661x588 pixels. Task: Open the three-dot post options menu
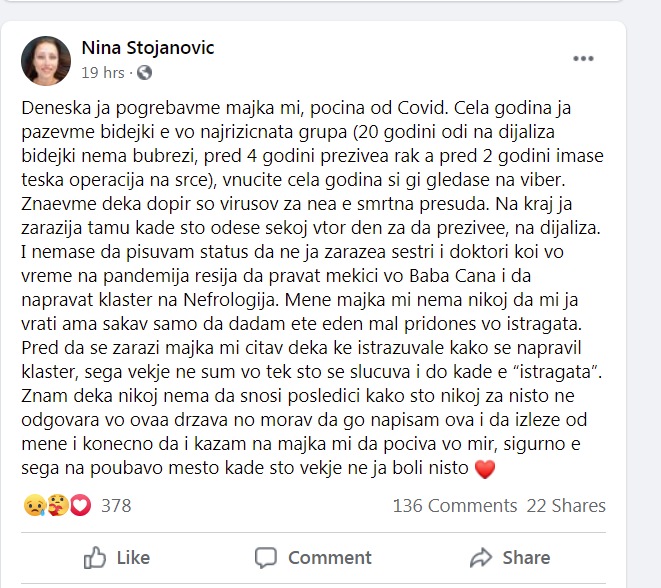tap(583, 59)
